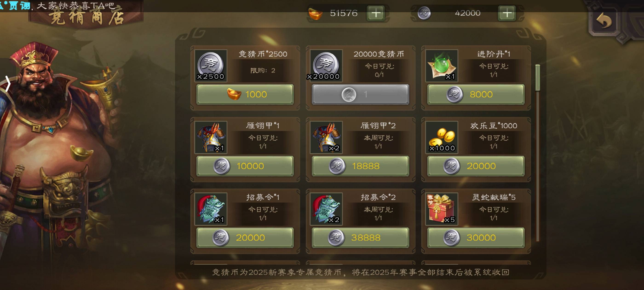Tap the 招募令*1 token icon
The width and height of the screenshot is (644, 290).
tap(211, 209)
